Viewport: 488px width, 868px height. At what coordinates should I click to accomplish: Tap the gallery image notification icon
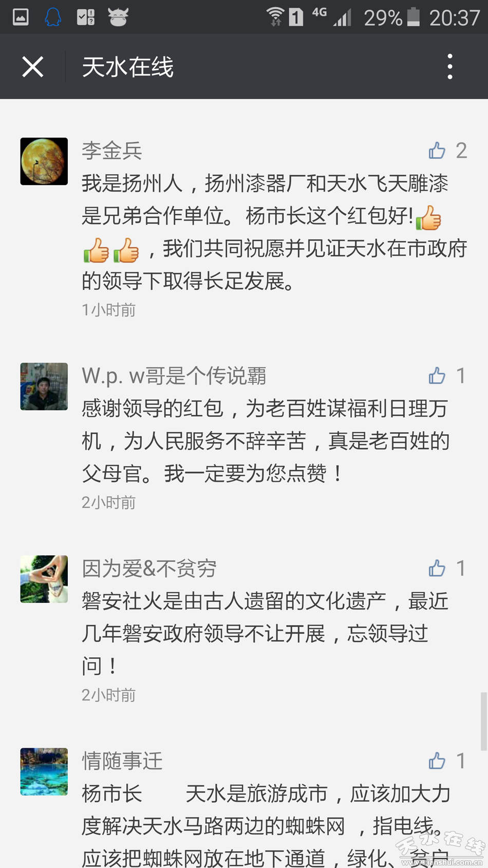pos(21,17)
